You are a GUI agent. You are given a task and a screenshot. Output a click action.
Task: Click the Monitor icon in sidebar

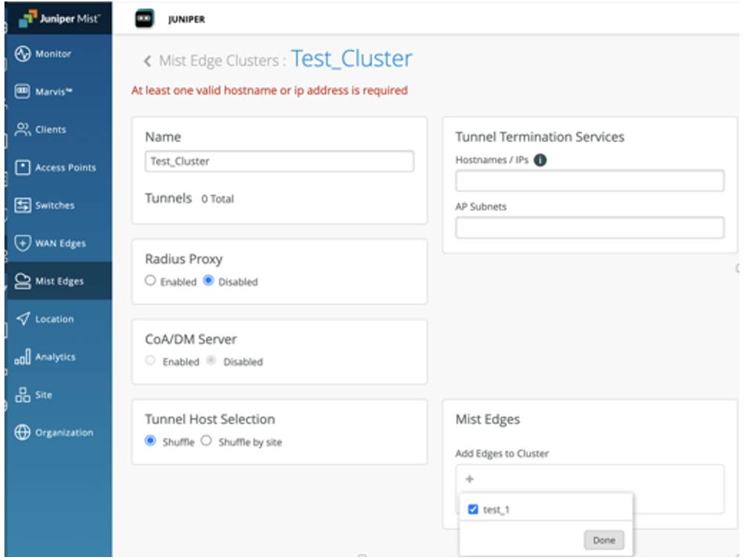(22, 54)
